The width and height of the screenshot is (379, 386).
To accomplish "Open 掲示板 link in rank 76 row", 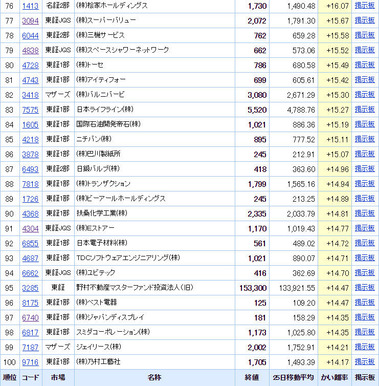I will click(365, 5).
